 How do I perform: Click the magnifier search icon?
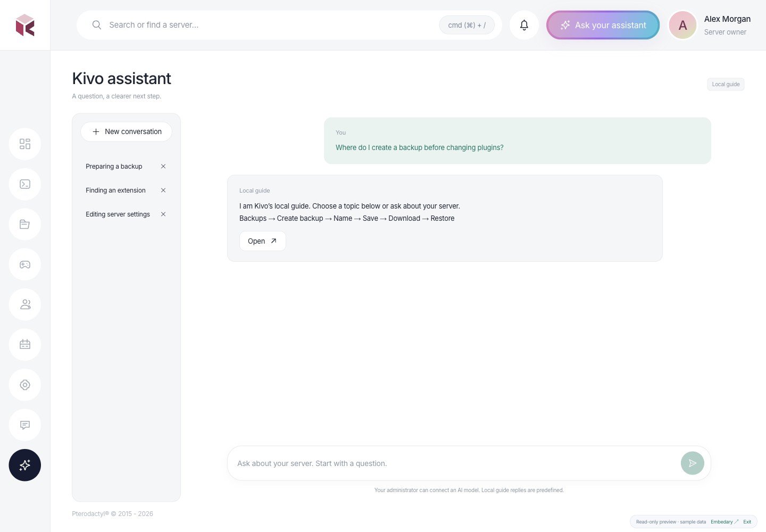tap(97, 25)
